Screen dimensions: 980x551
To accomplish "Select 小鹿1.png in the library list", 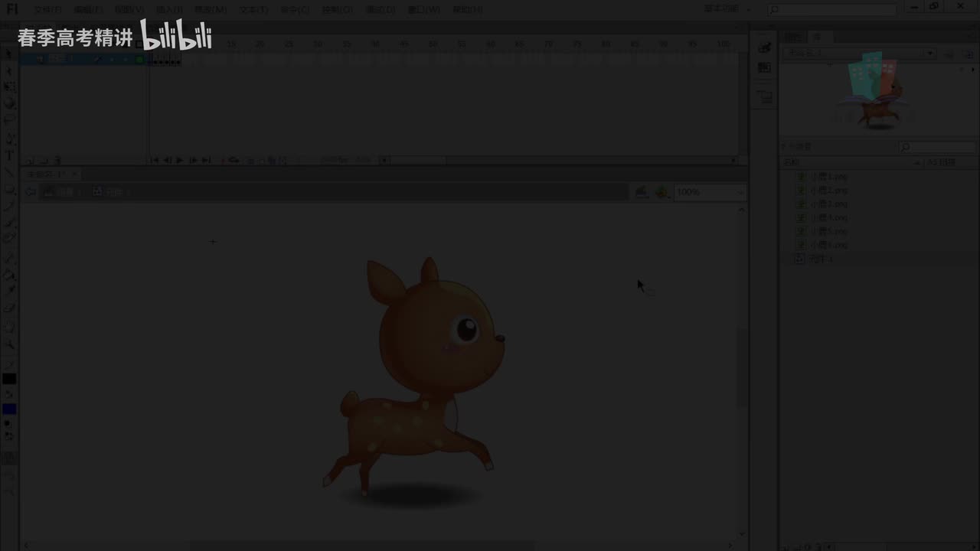I will click(829, 177).
